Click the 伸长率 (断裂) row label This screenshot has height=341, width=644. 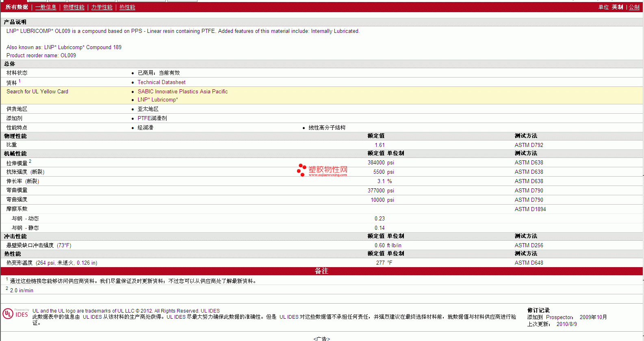coord(23,181)
